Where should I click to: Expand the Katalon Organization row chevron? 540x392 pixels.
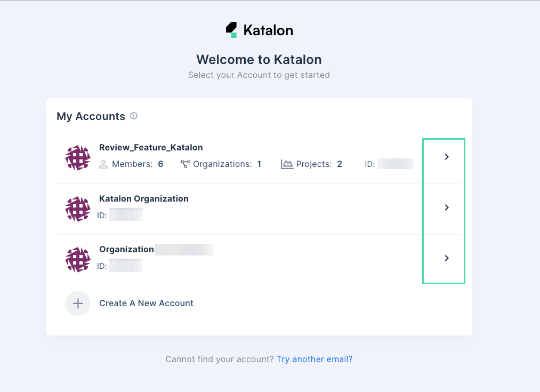(446, 207)
